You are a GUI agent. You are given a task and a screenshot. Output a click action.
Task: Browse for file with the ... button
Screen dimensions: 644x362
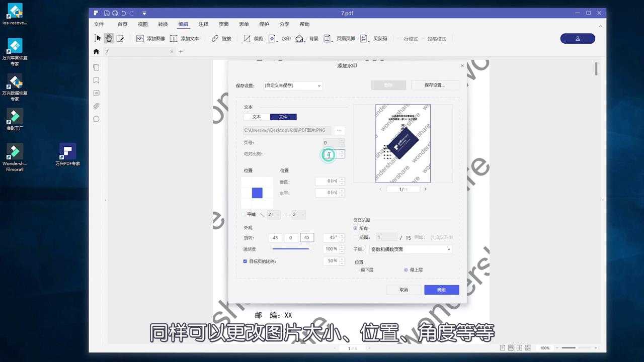(x=339, y=130)
